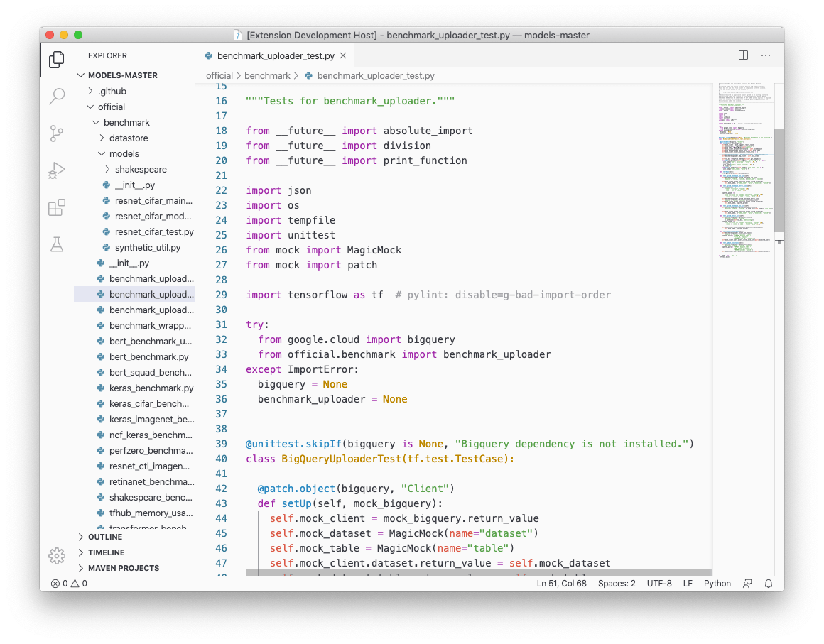Expand the TIMELINE section
Image resolution: width=824 pixels, height=644 pixels.
(134, 552)
